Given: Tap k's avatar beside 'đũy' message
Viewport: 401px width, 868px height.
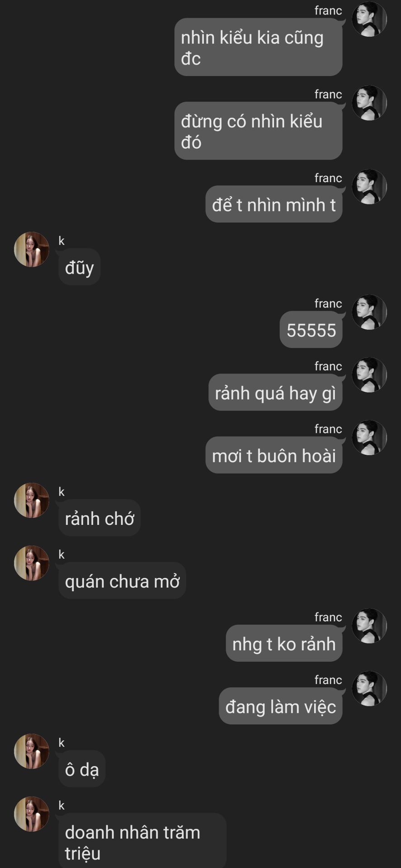Looking at the screenshot, I should point(32,250).
